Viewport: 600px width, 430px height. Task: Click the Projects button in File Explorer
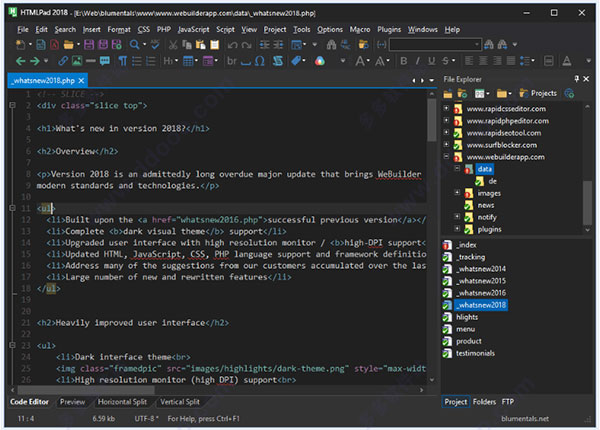(x=538, y=93)
